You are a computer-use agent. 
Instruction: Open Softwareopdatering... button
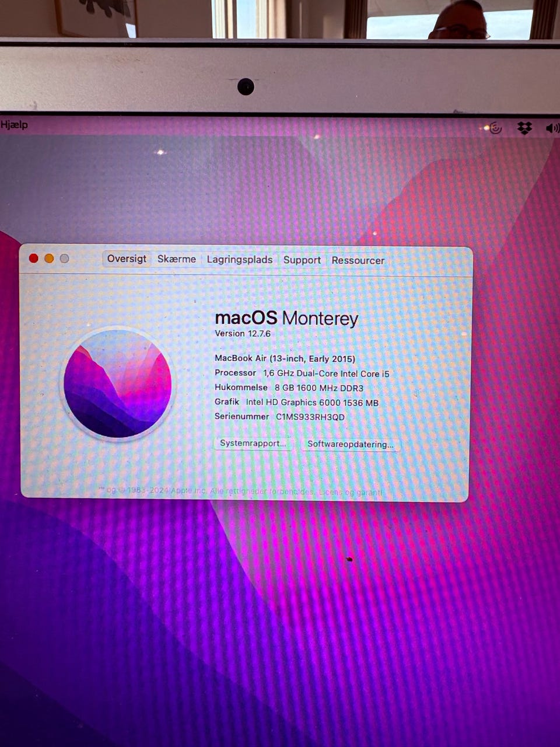[351, 444]
